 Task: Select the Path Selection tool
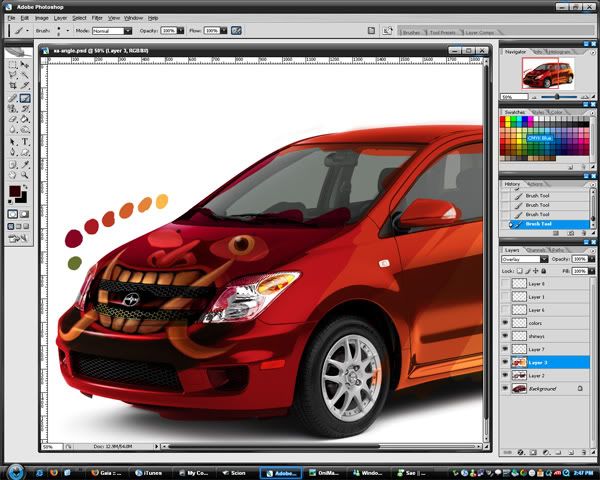coord(13,142)
